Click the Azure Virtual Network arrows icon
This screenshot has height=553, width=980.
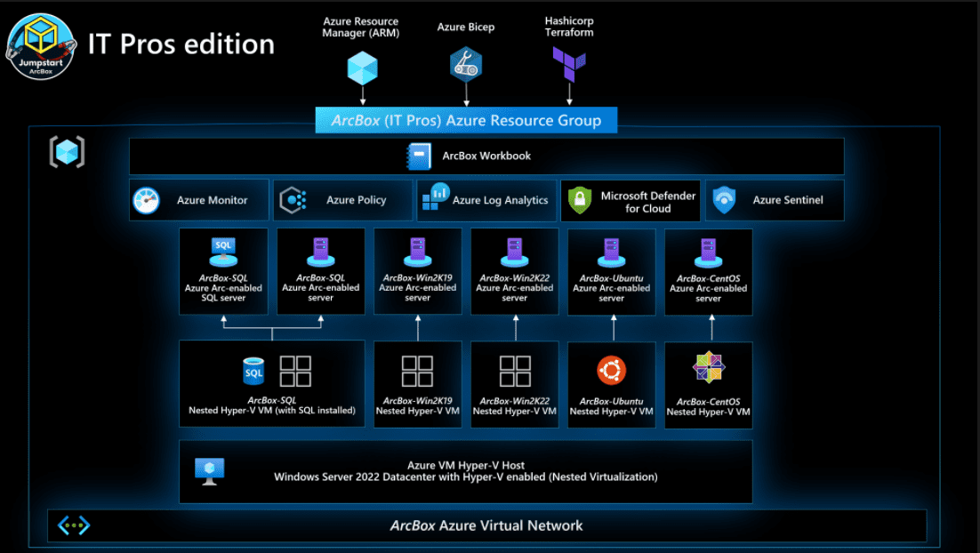[74, 525]
